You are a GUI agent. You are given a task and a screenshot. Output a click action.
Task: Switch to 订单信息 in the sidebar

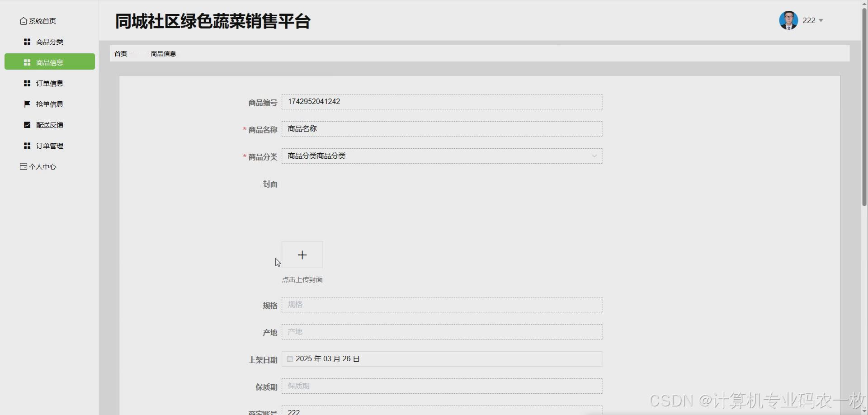click(x=50, y=83)
